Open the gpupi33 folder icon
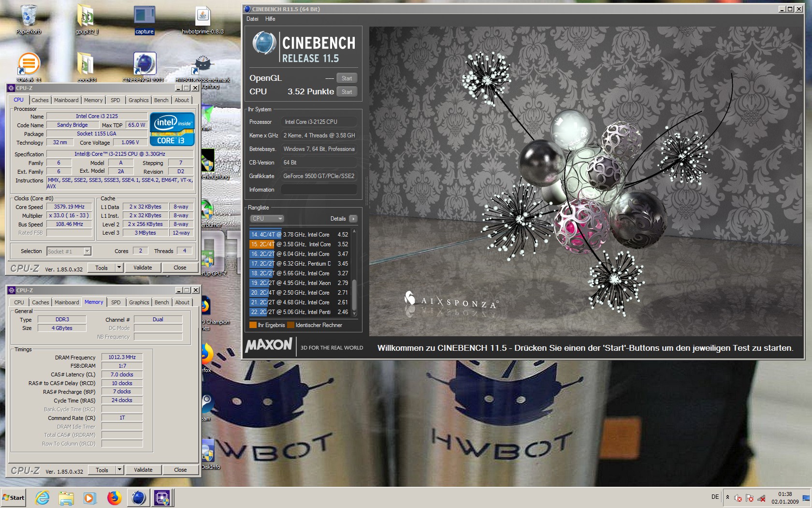The width and height of the screenshot is (812, 508). pyautogui.click(x=87, y=67)
